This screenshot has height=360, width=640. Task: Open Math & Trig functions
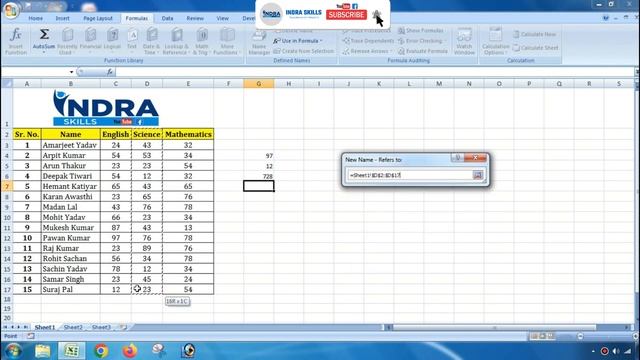202,41
